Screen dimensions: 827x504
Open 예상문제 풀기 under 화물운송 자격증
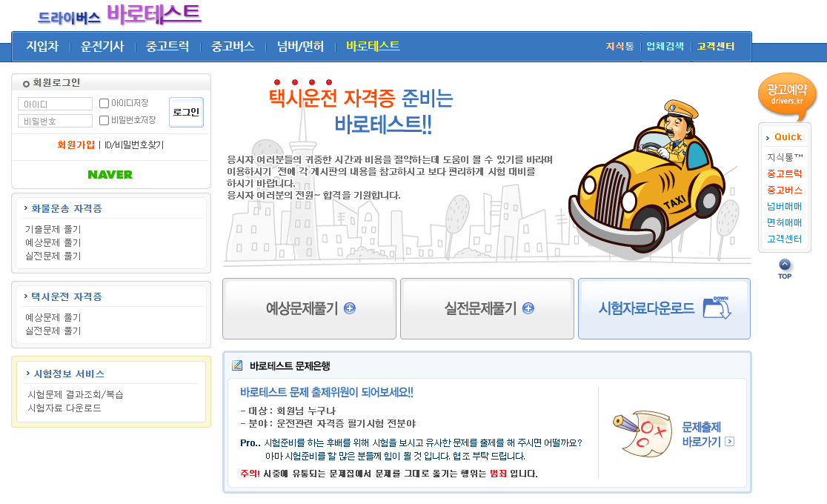point(53,242)
